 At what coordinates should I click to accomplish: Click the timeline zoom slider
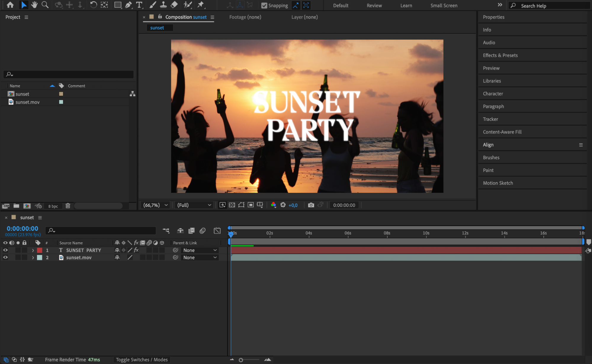pos(241,360)
